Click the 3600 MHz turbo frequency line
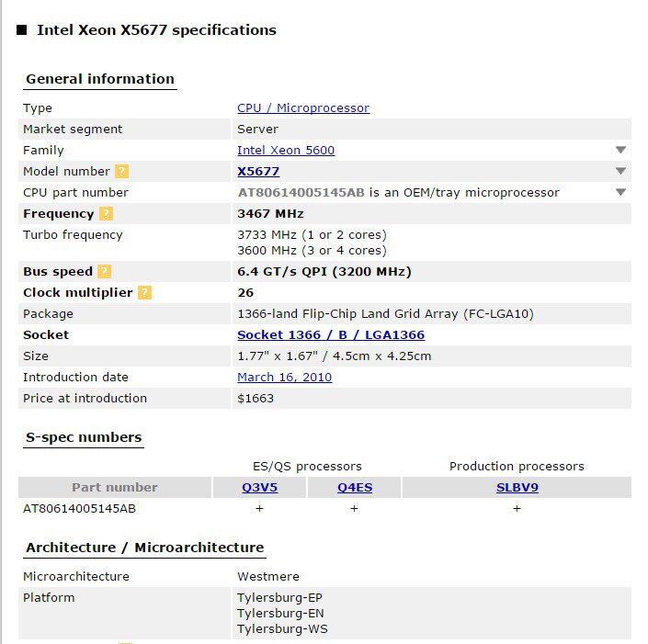Screen dimensions: 648x644 point(312,250)
